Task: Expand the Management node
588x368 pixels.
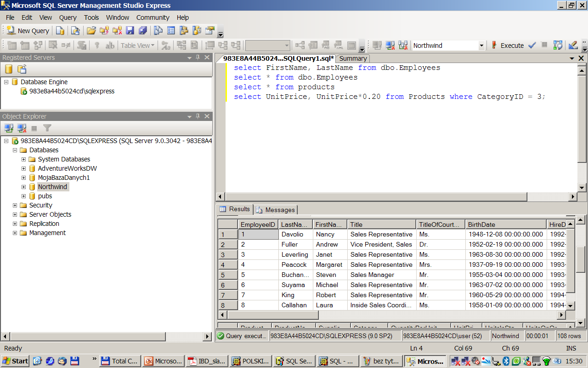Action: click(x=15, y=233)
